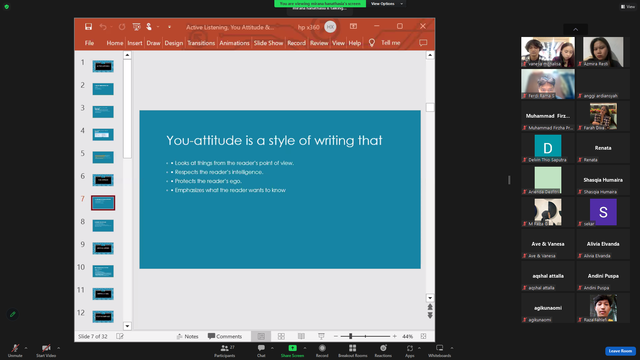The height and width of the screenshot is (360, 640).
Task: Click slide editor scroll-up arrow
Action: (430, 55)
